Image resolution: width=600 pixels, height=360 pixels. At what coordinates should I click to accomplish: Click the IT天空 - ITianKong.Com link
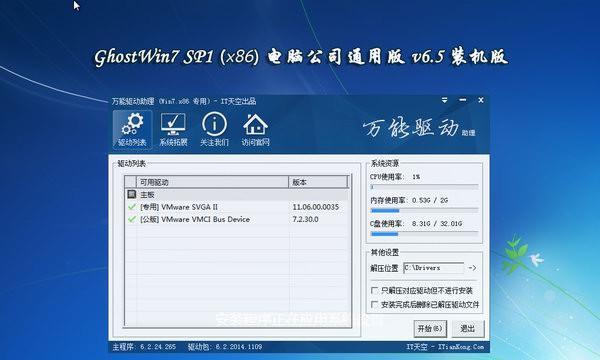point(445,347)
